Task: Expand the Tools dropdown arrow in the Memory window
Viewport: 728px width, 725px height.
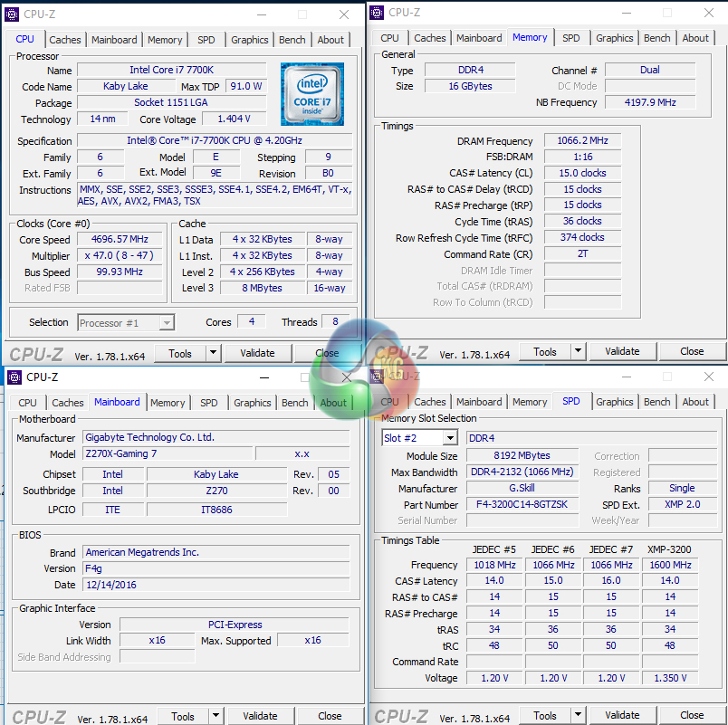Action: point(580,352)
